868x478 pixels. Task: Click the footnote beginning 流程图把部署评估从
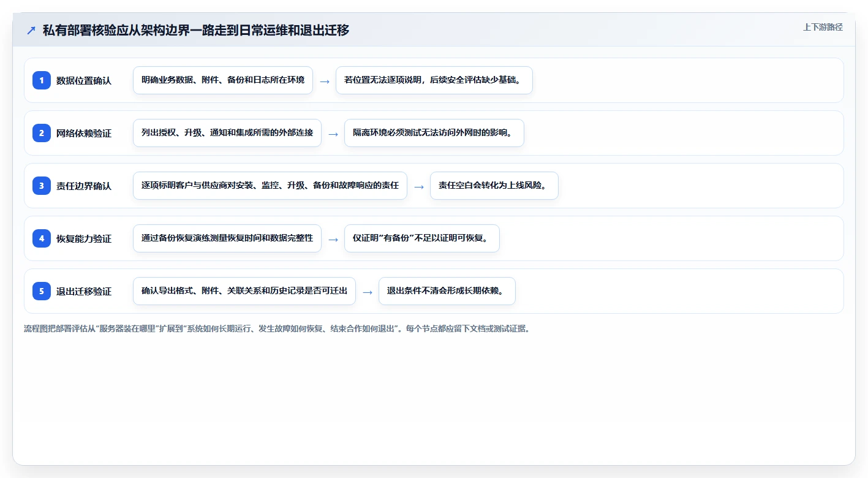coord(277,328)
